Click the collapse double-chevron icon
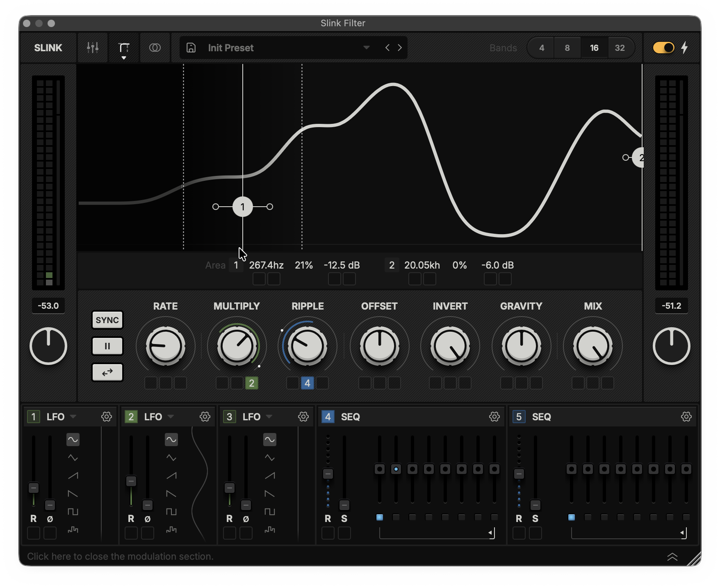Viewport: 720px width, 588px height. coord(672,557)
